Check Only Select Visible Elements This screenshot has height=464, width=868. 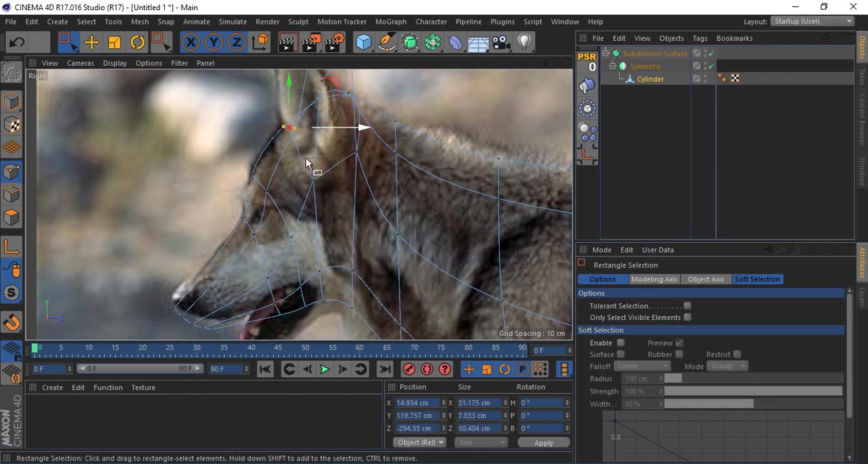point(688,317)
